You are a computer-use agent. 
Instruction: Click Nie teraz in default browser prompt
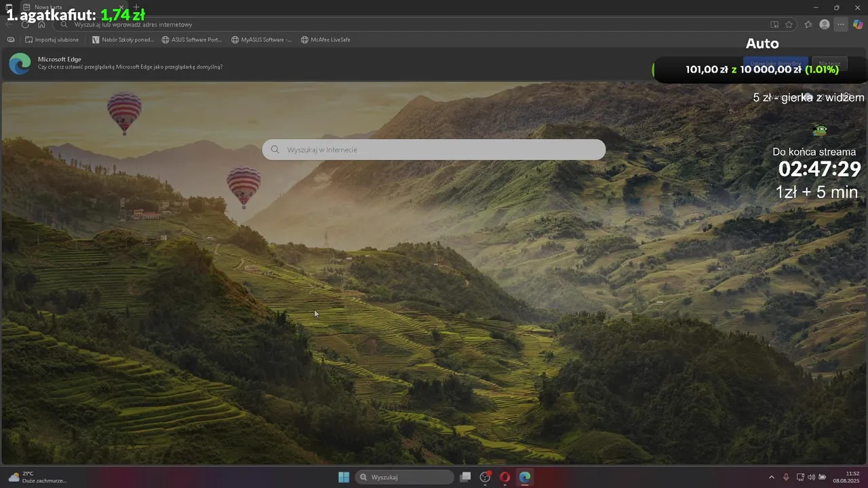pos(829,64)
